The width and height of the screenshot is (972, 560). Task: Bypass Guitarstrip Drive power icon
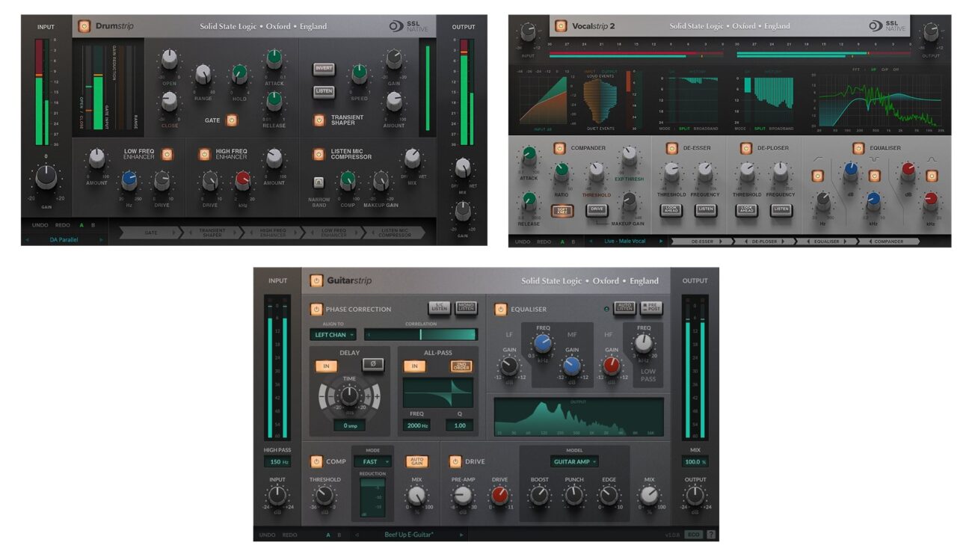coord(455,461)
